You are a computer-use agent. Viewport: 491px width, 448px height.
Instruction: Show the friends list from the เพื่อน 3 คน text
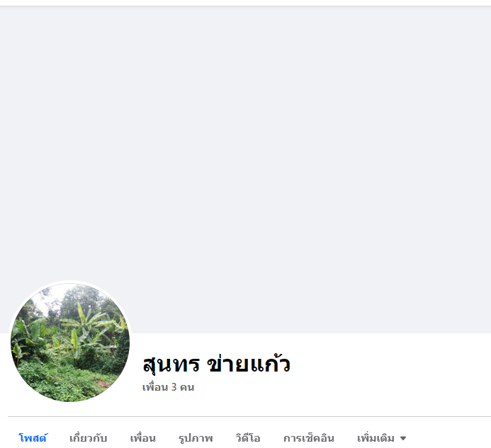(x=168, y=387)
